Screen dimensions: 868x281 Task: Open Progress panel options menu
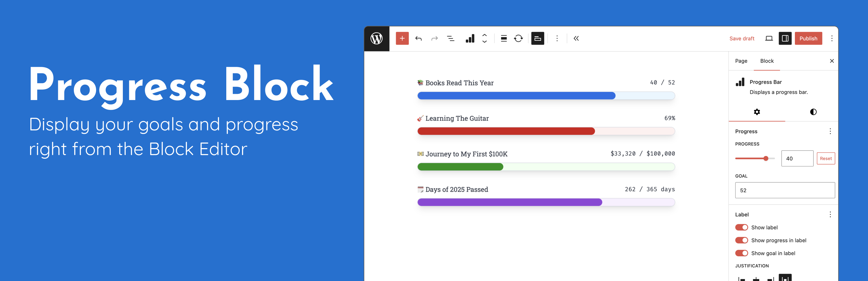[830, 132]
